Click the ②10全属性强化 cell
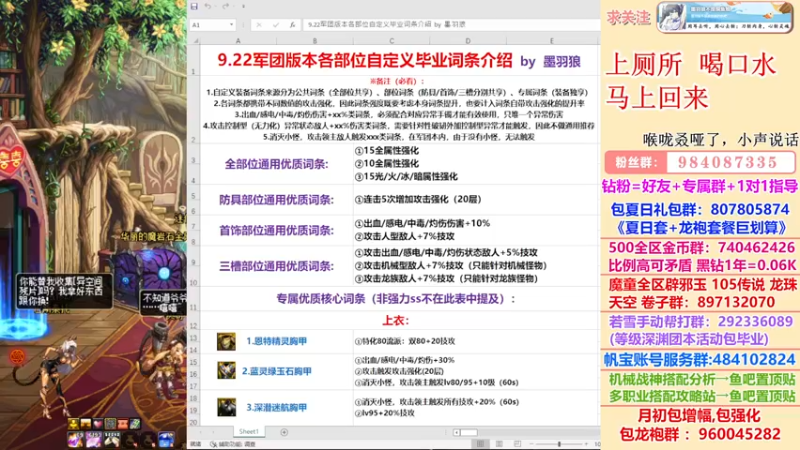Viewport: 800px width, 450px height. click(x=387, y=163)
